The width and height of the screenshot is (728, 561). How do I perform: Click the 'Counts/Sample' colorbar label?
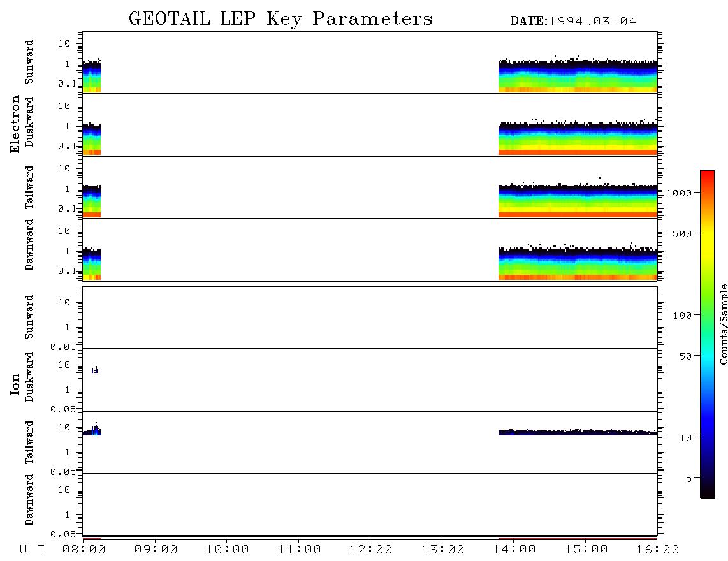click(723, 324)
